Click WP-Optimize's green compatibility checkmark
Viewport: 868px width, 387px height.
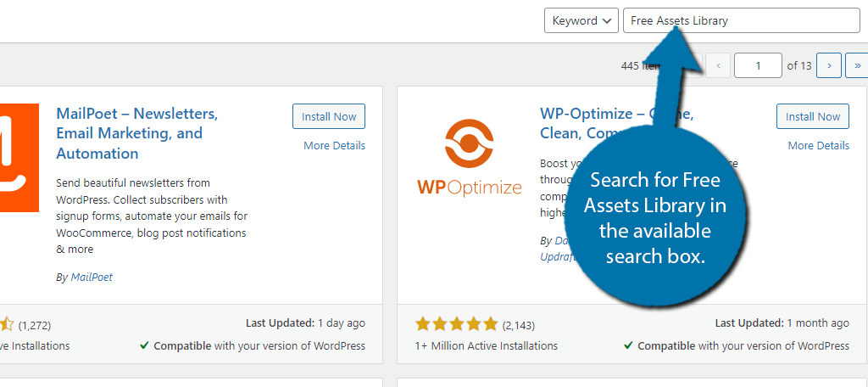pos(628,345)
